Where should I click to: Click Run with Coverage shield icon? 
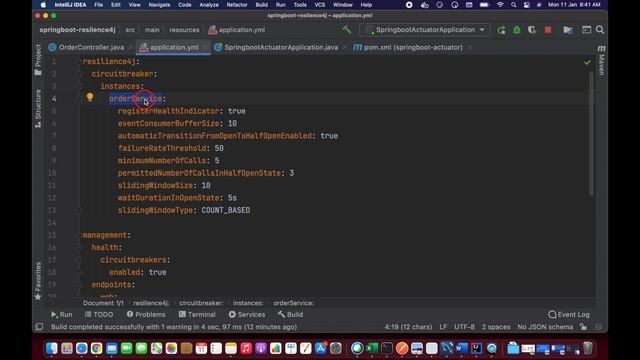tap(532, 30)
